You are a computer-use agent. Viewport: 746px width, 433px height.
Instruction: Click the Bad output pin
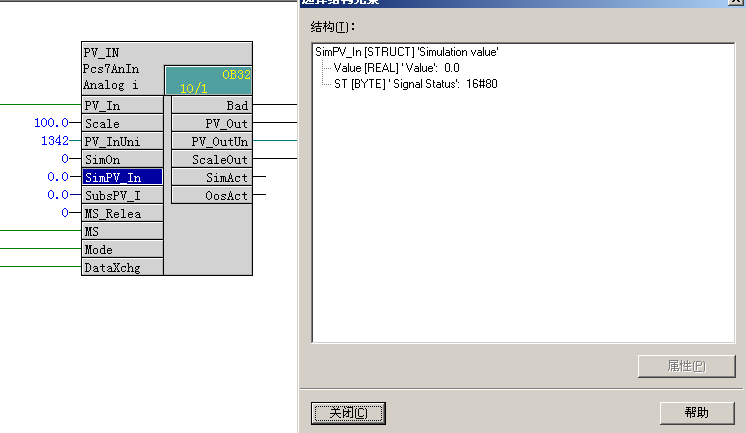click(x=212, y=105)
